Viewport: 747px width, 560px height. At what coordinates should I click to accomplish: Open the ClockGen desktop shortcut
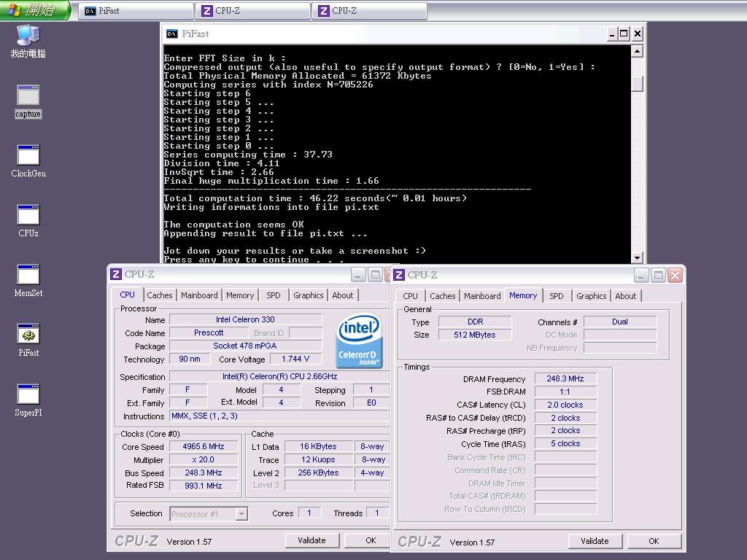pyautogui.click(x=28, y=161)
